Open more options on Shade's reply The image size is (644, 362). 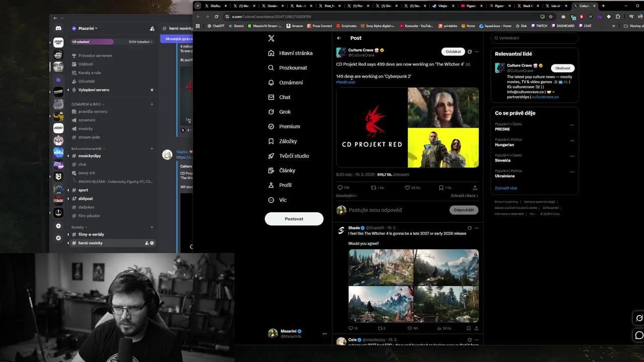pos(476,228)
